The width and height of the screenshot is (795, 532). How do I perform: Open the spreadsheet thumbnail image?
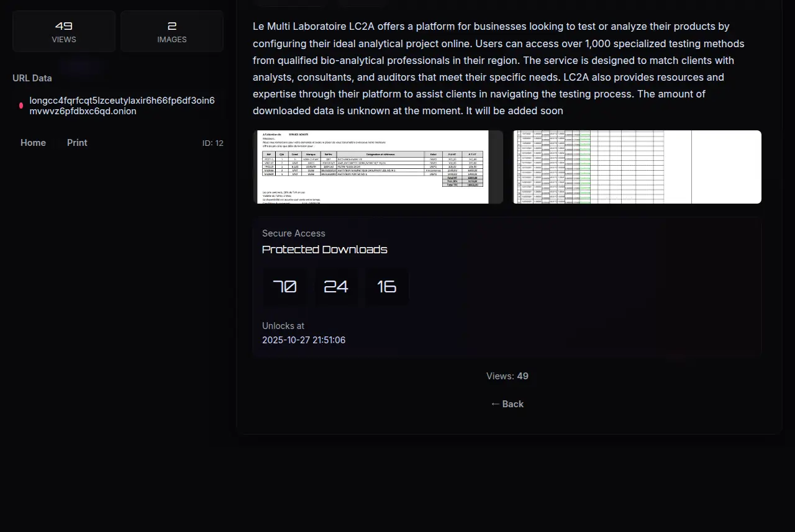[637, 167]
